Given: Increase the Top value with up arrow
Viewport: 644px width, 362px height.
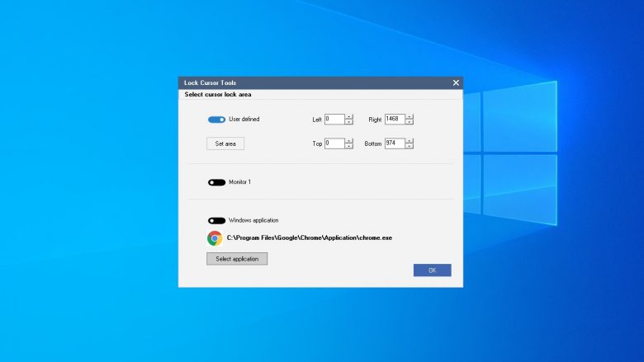Looking at the screenshot, I should (x=349, y=141).
